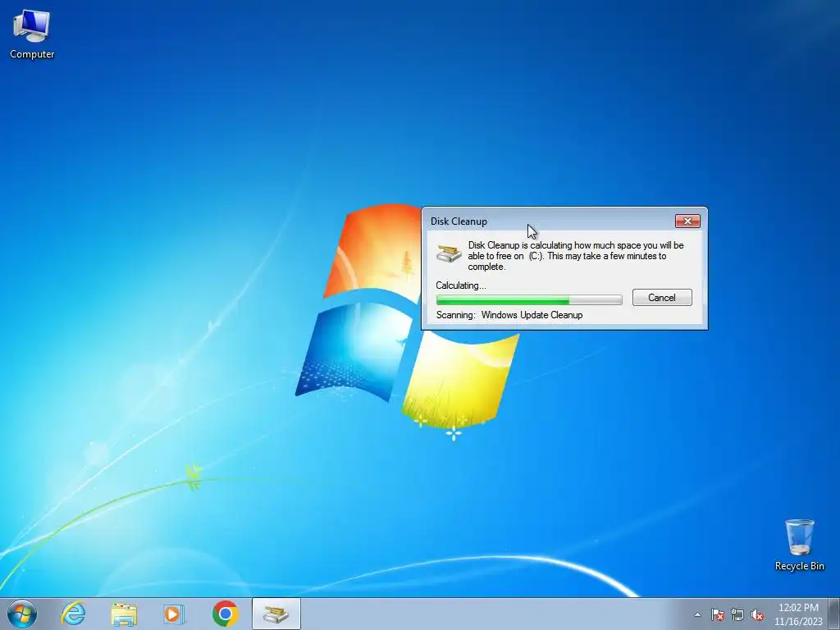Launch Windows Media Player from the taskbar
The width and height of the screenshot is (840, 630).
[174, 614]
